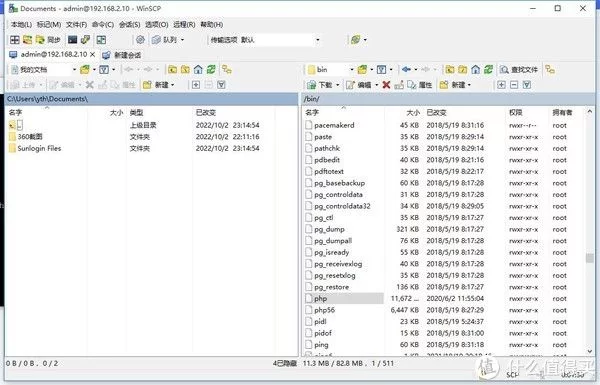
Task: Open the 帮助(H) menu
Action: click(x=212, y=24)
